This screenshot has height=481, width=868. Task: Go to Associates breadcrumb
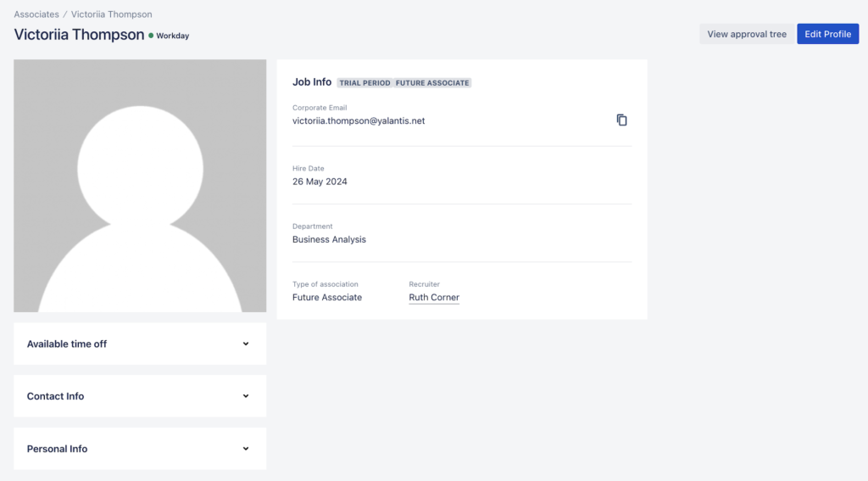click(36, 14)
